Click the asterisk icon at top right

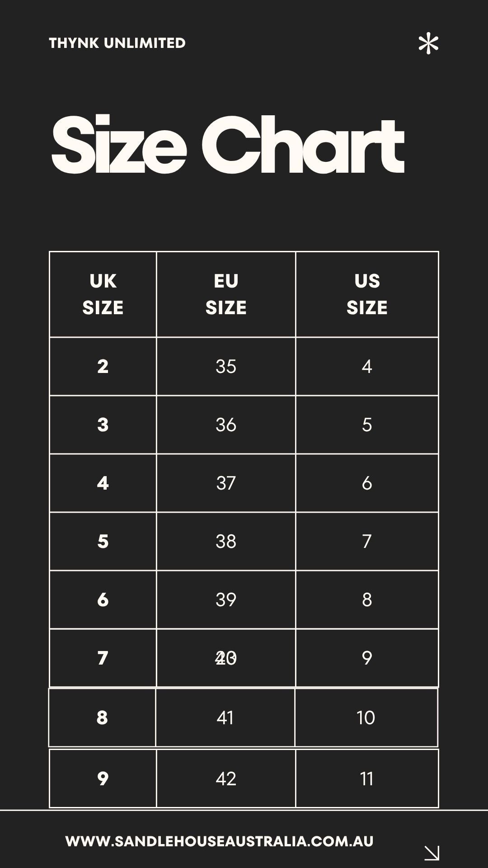(428, 44)
